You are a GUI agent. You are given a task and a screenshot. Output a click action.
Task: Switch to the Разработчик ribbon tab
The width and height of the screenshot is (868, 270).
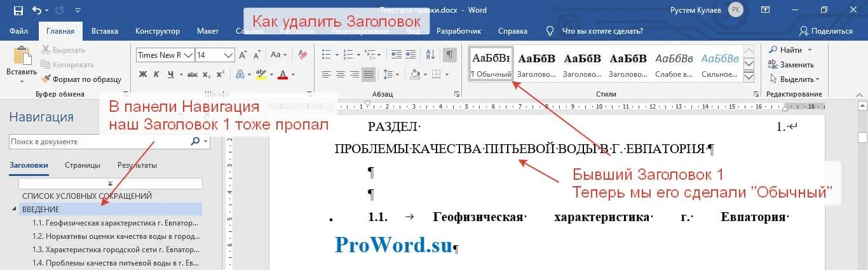coord(459,30)
